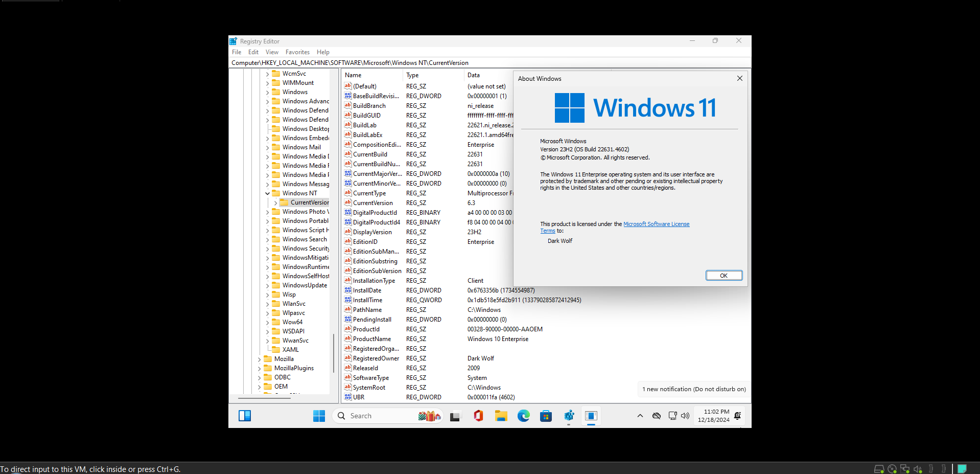The image size is (980, 474).
Task: Select the BaseBuildRevision DWORD icon
Action: (348, 96)
